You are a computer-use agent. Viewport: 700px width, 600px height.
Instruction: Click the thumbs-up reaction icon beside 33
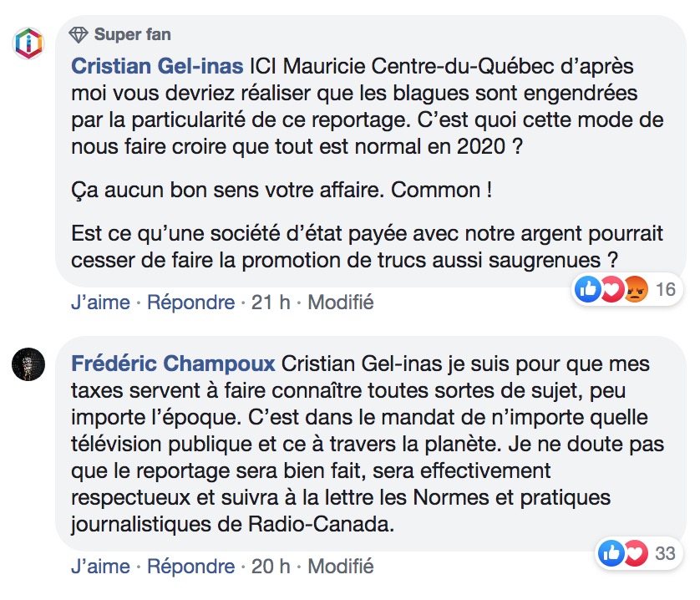click(612, 553)
